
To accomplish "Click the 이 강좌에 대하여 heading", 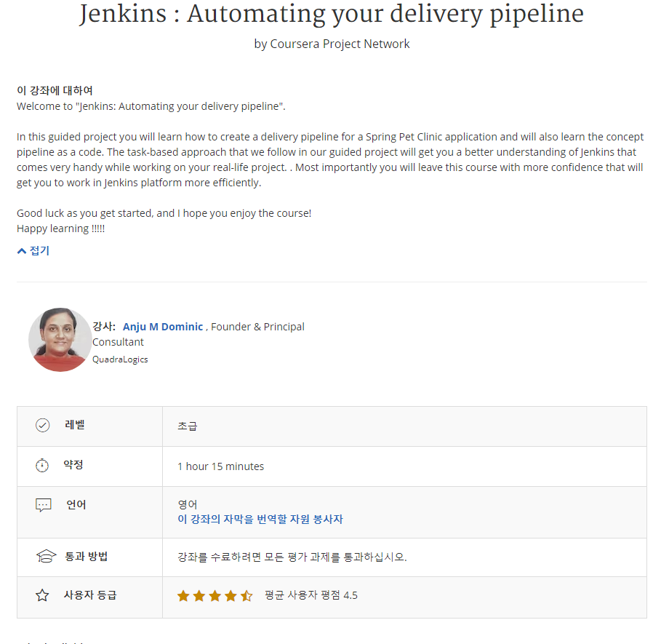I will click(x=55, y=90).
